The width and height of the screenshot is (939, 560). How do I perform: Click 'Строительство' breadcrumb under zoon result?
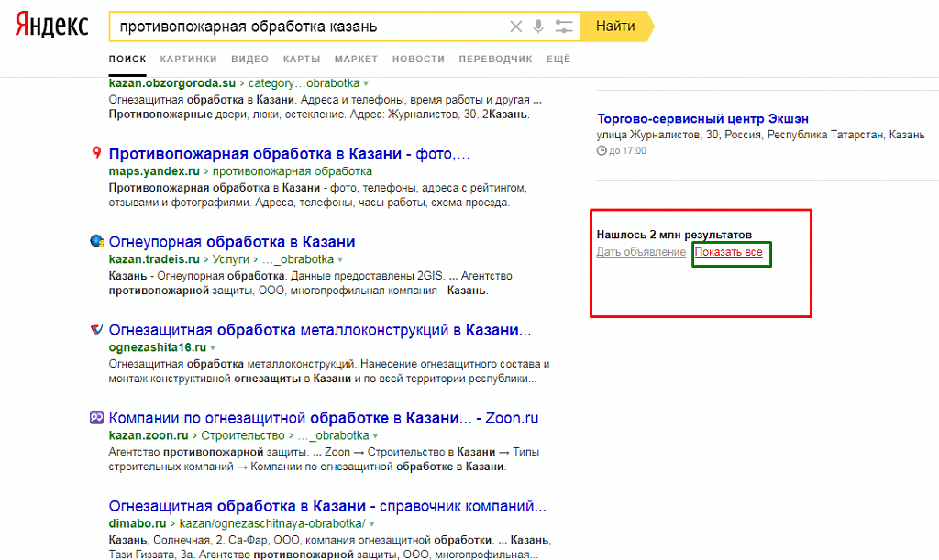pyautogui.click(x=242, y=435)
